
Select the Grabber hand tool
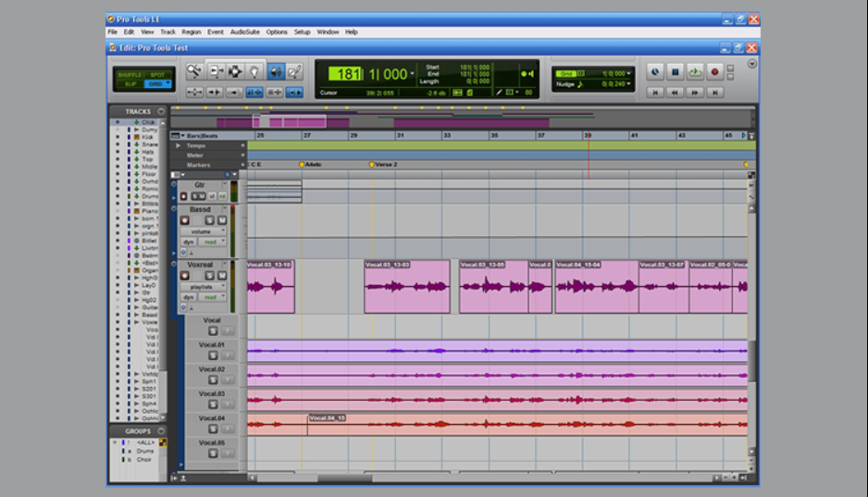[255, 71]
